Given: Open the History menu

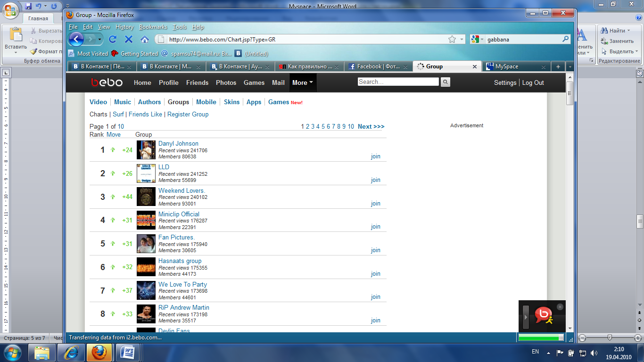Looking at the screenshot, I should click(124, 27).
